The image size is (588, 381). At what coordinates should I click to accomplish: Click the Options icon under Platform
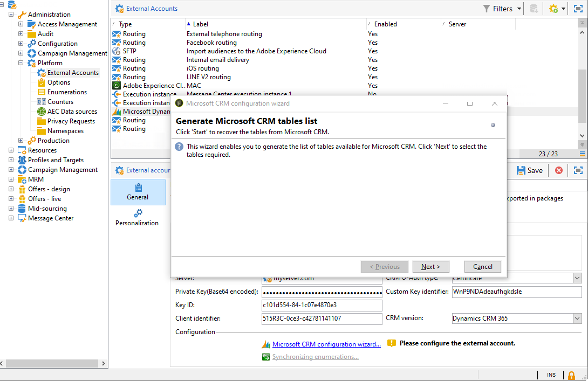click(42, 82)
